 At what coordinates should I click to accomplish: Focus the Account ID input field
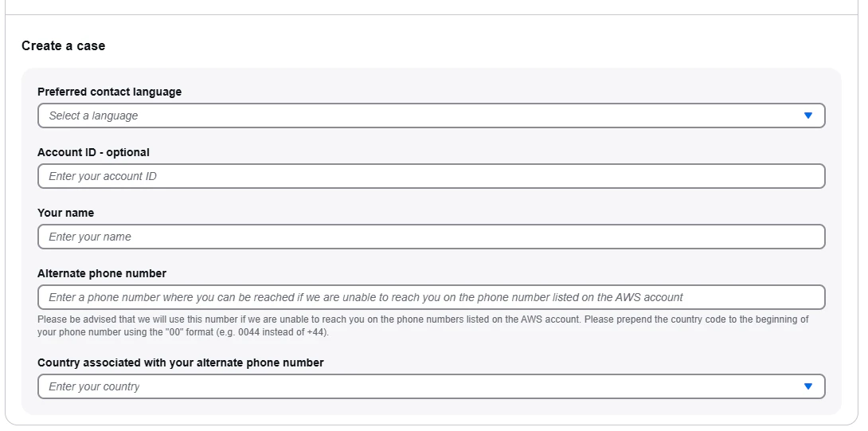[432, 176]
